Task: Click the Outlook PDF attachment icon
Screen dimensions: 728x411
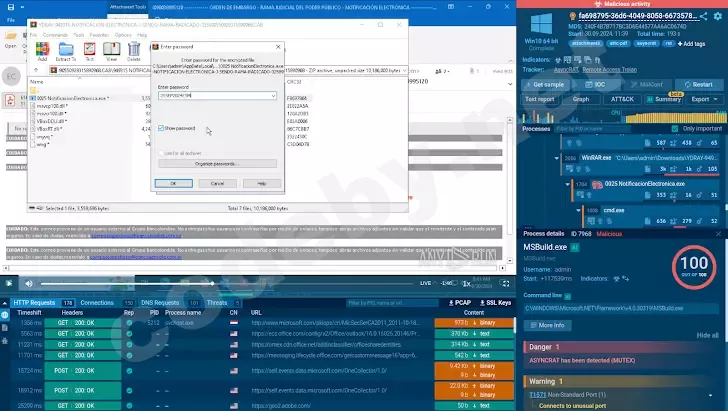Action: 10,99
